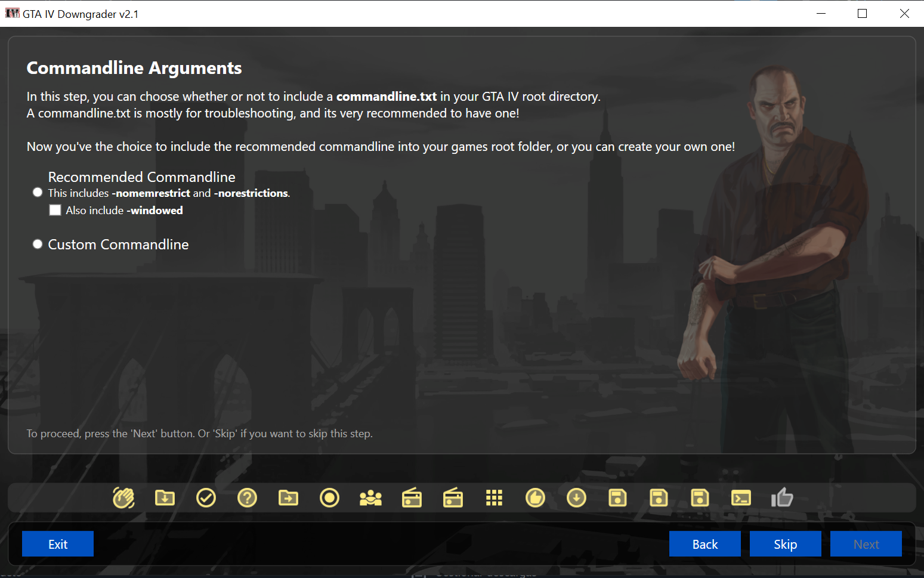924x578 pixels.
Task: Select the Recommended Commandline radio button
Action: [38, 192]
